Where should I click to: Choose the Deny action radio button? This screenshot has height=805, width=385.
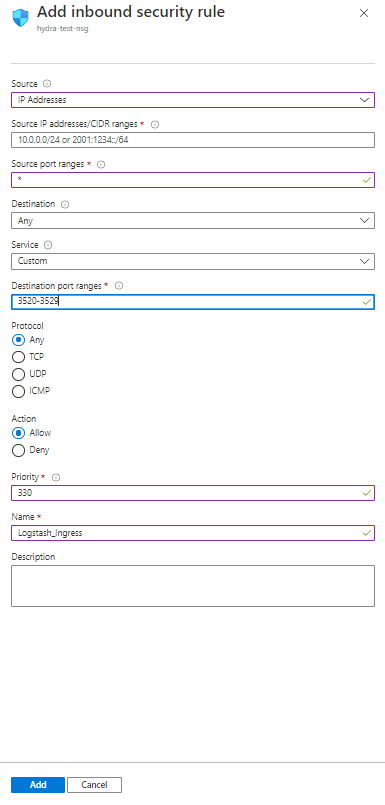18,450
